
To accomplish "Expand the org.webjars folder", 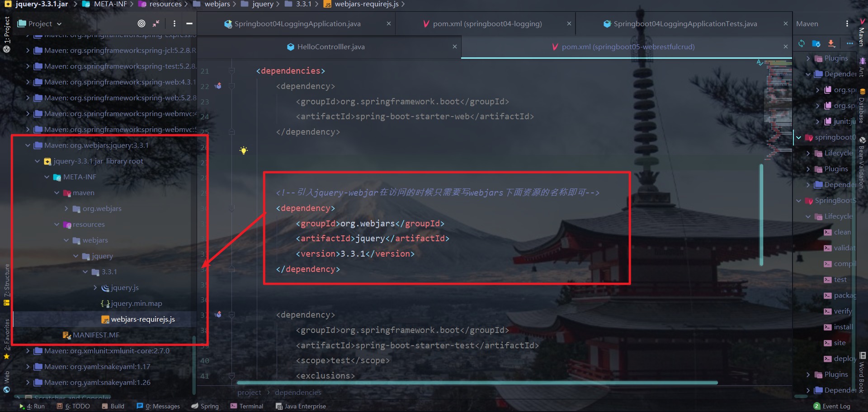I will tap(66, 209).
